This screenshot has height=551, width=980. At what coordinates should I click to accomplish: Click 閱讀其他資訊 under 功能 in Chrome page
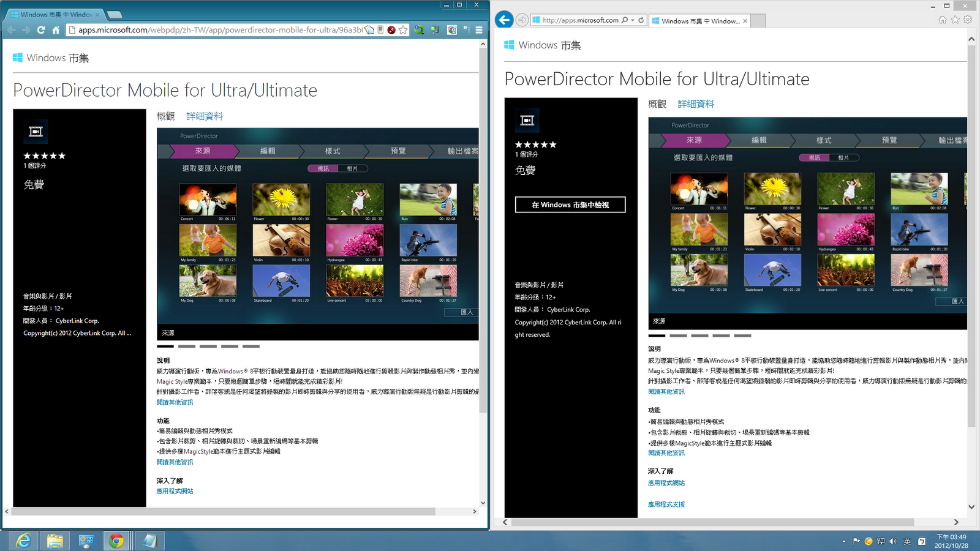[x=175, y=462]
